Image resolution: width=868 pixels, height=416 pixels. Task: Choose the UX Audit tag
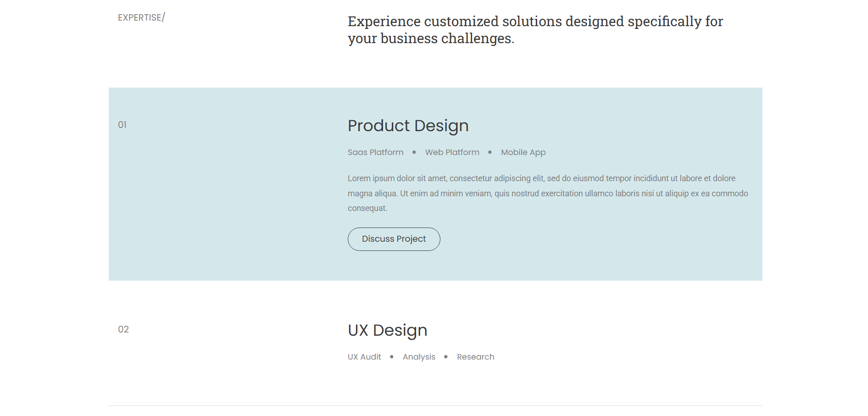364,357
